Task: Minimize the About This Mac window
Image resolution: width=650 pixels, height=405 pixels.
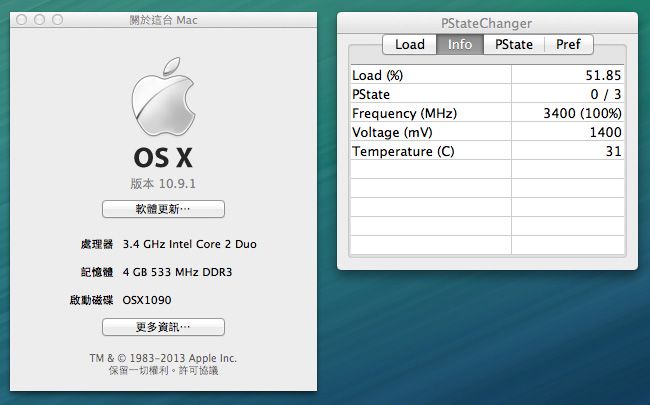Action: 39,19
